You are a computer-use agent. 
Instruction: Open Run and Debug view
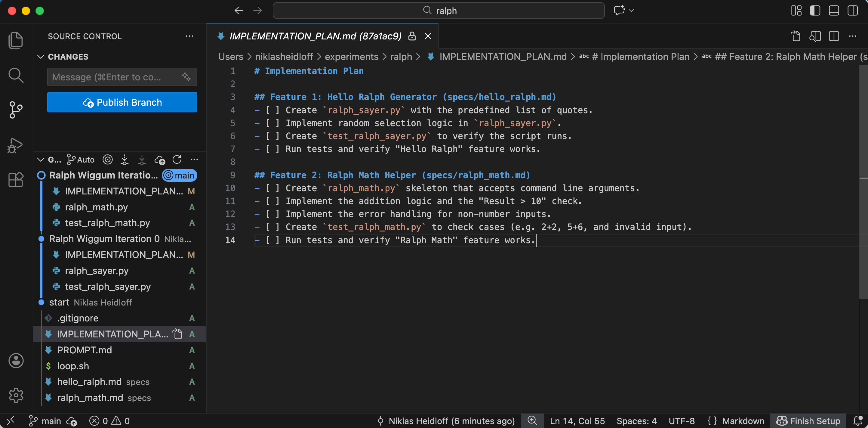tap(16, 145)
